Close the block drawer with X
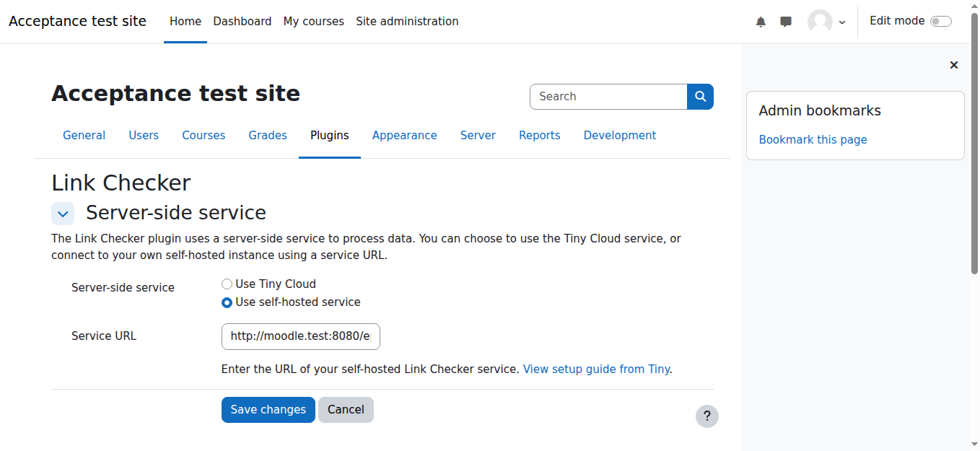 tap(953, 65)
